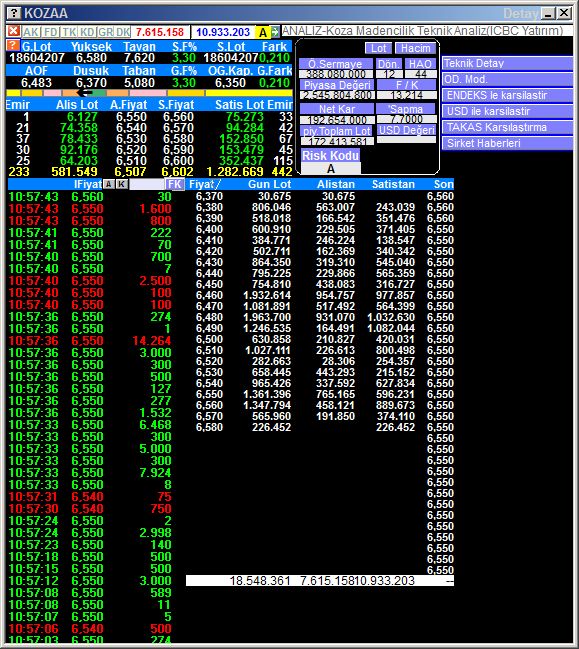579x649 pixels.
Task: Click the Risk Kodu value A field
Action: (331, 168)
